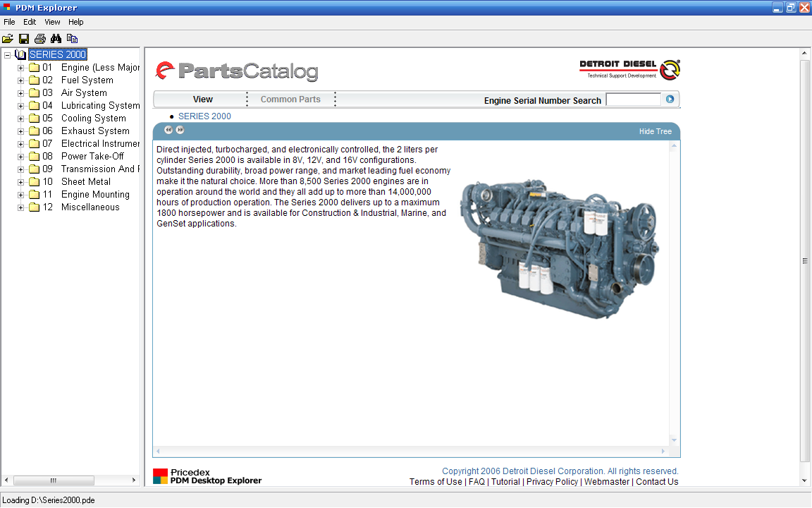Click the content pane horizontal scroll left arrow
This screenshot has width=812, height=508.
(159, 451)
